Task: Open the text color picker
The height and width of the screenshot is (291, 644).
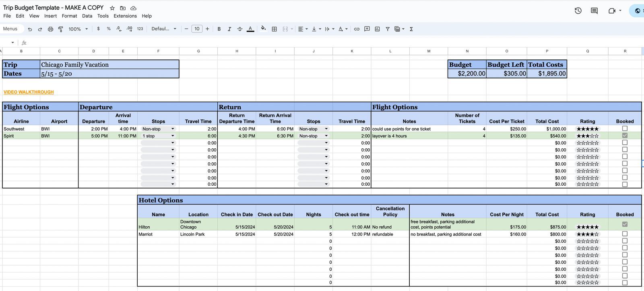Action: click(x=250, y=29)
